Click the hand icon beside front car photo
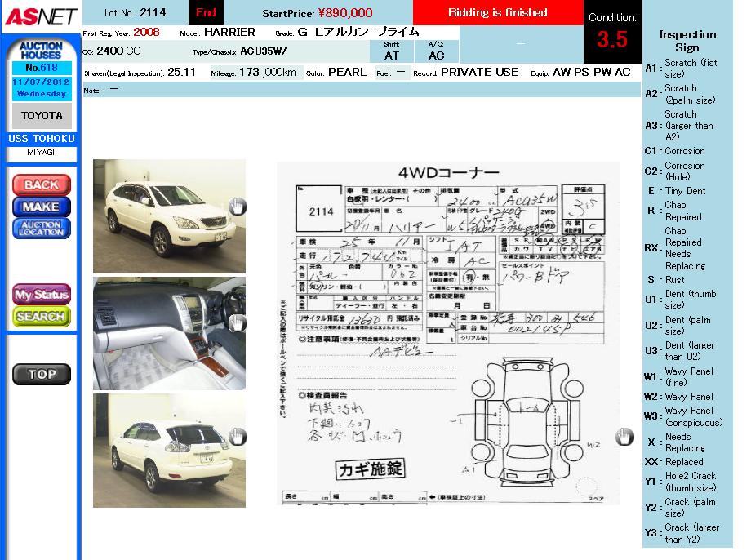 point(237,207)
